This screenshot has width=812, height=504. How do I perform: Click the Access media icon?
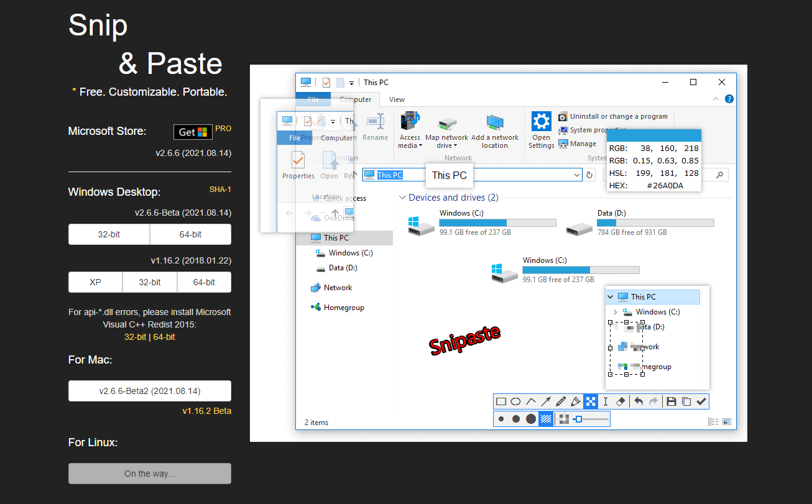coord(410,121)
